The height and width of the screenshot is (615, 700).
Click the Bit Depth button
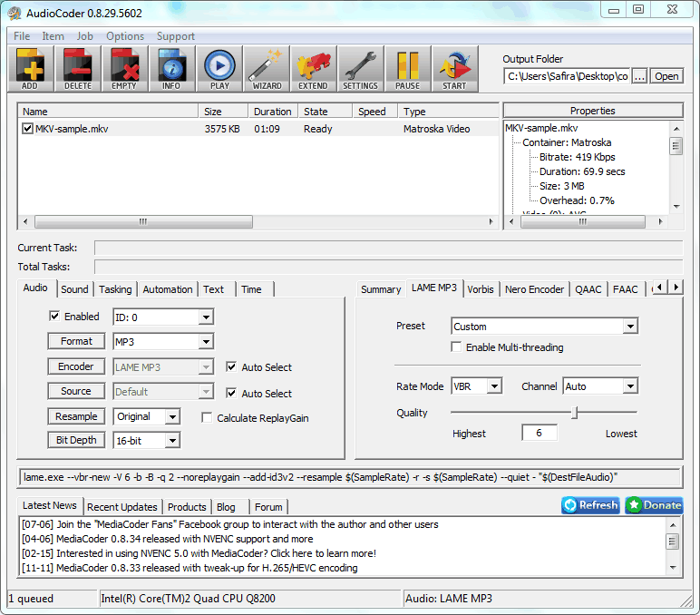tap(76, 440)
